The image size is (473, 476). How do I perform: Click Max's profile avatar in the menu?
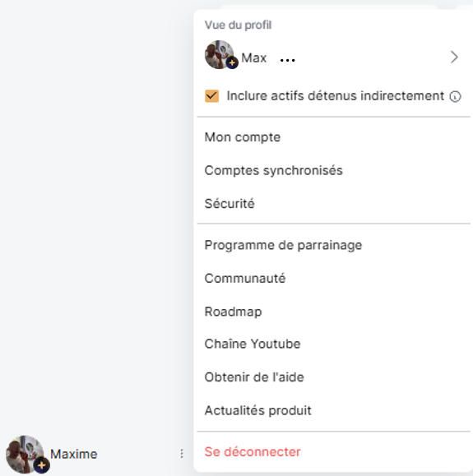point(220,55)
